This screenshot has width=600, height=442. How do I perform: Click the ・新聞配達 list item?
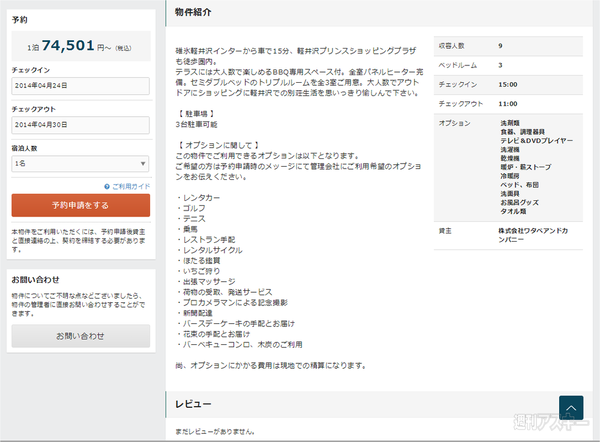(194, 313)
